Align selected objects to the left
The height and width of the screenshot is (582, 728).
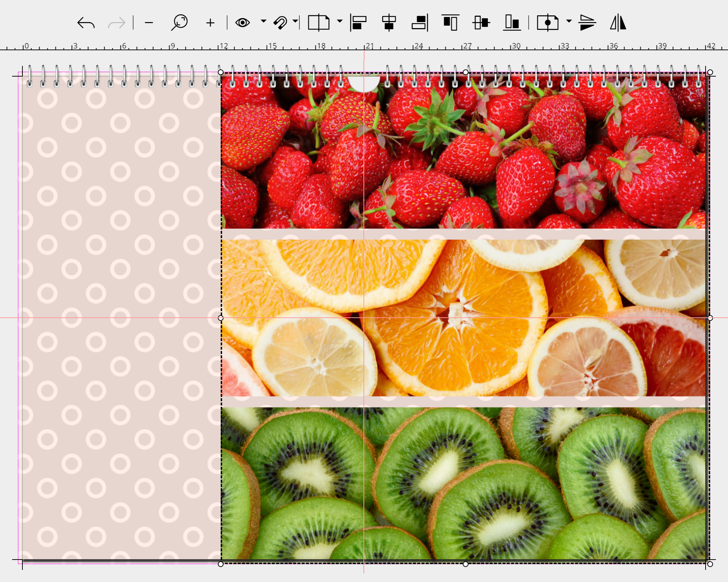click(x=358, y=23)
